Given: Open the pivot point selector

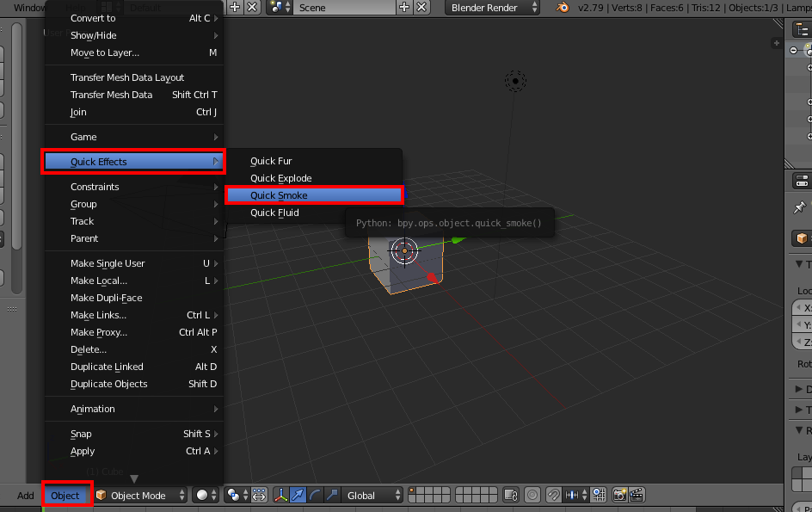Looking at the screenshot, I should coord(238,496).
